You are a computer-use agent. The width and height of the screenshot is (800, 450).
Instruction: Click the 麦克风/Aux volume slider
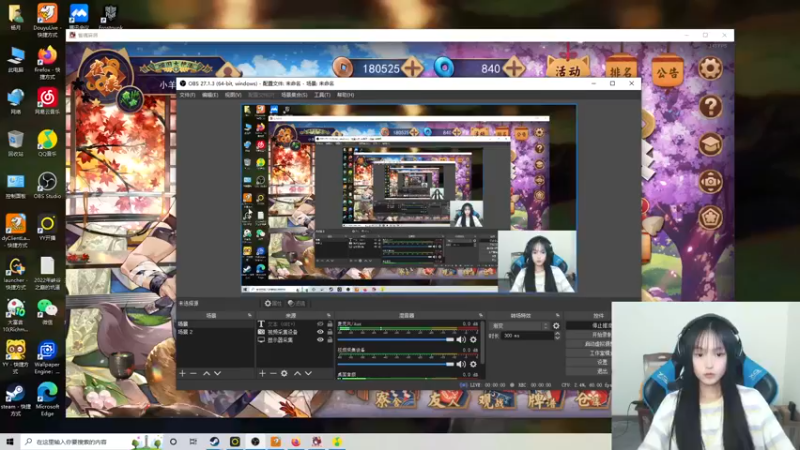tap(395, 340)
